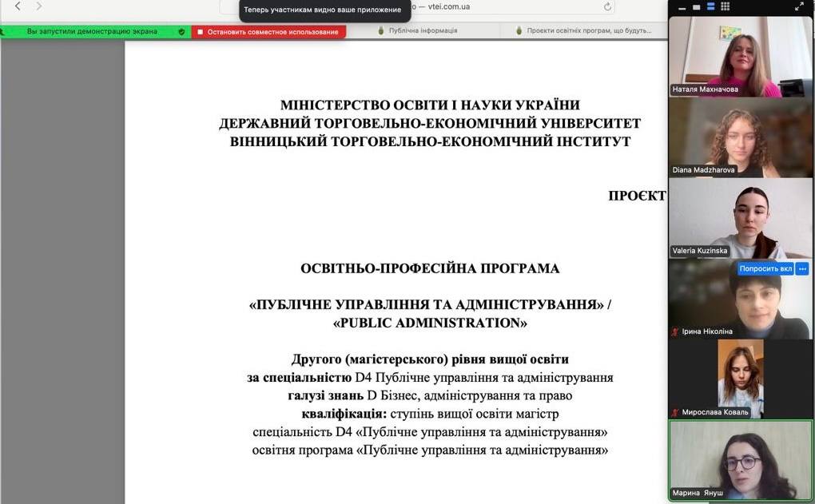Click the browser forward arrow
Image resolution: width=815 pixels, height=504 pixels.
[38, 6]
